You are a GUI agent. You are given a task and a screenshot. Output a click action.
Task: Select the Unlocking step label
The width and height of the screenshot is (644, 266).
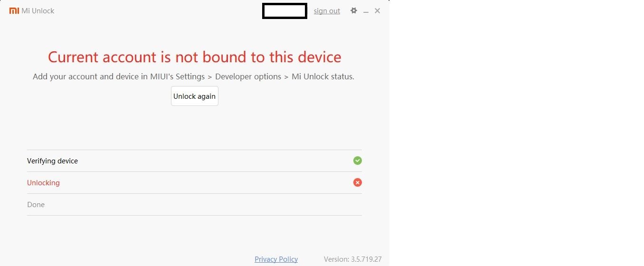point(43,182)
